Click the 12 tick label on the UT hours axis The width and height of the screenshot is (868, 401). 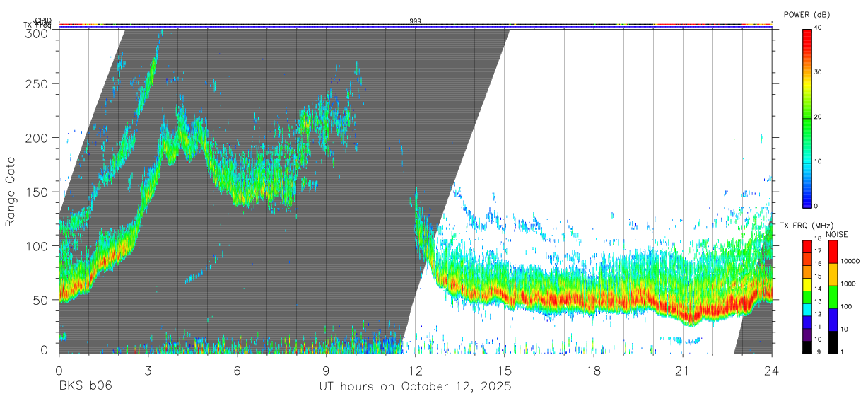415,370
